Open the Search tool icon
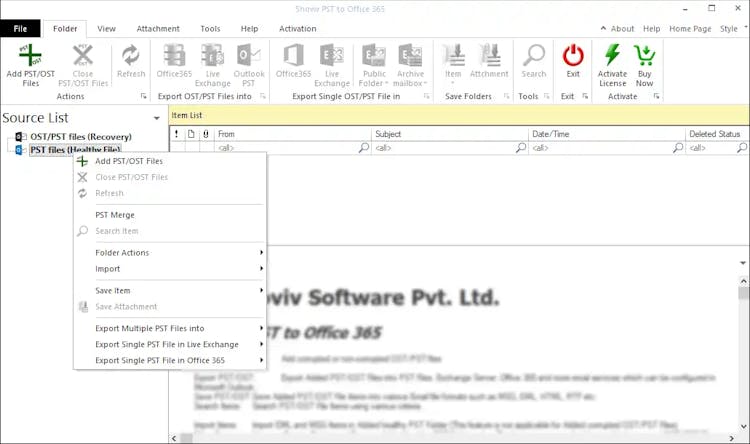Viewport: 750px width, 444px height. [x=534, y=55]
